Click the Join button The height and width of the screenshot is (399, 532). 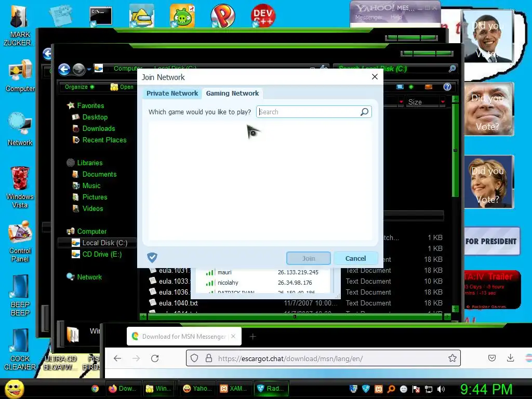point(309,258)
